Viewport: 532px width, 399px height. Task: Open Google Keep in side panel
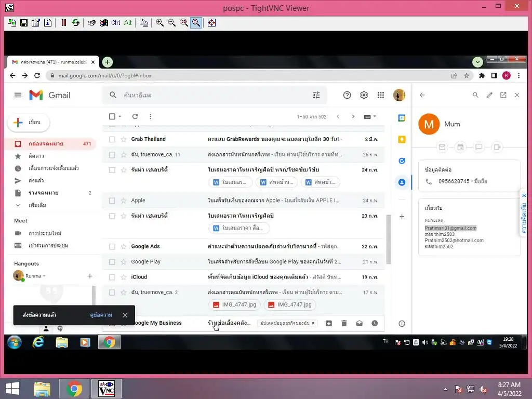click(x=402, y=139)
